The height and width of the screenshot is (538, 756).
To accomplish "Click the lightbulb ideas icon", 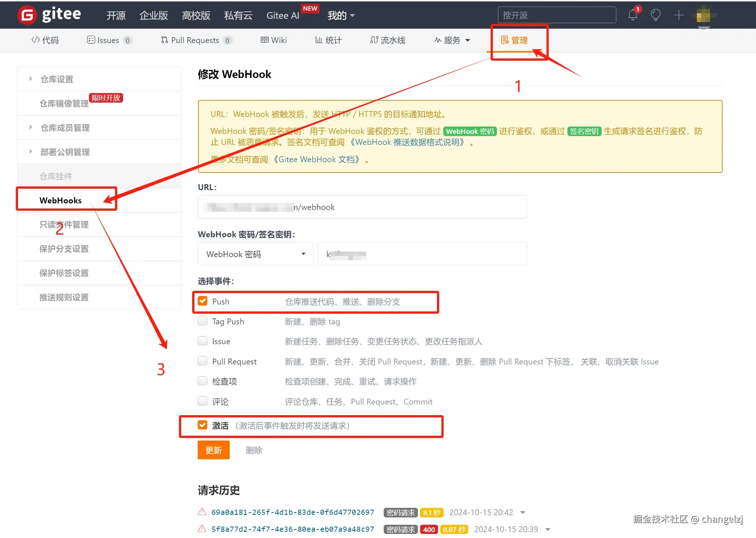I will 655,15.
